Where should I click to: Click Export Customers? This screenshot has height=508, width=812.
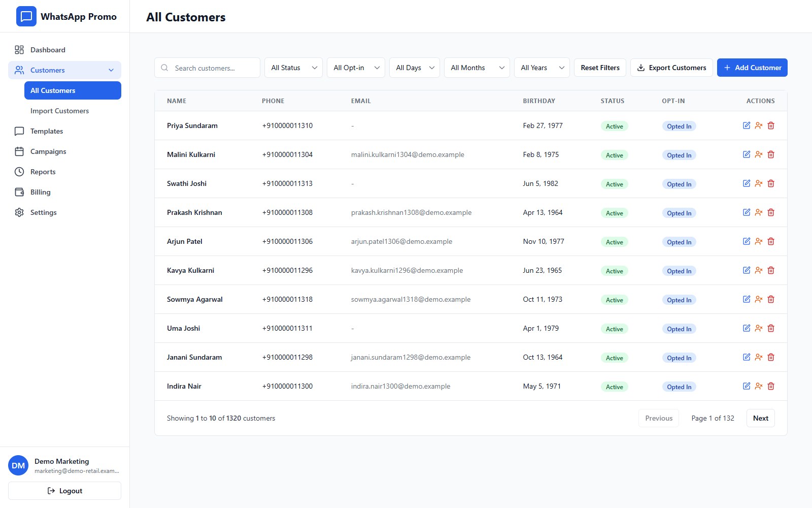point(671,68)
